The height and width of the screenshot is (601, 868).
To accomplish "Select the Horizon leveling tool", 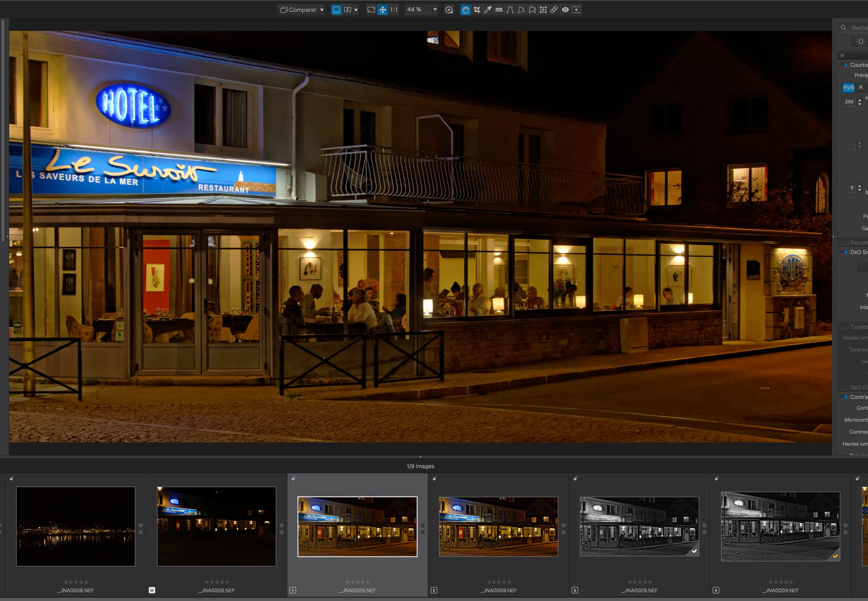I will (499, 9).
